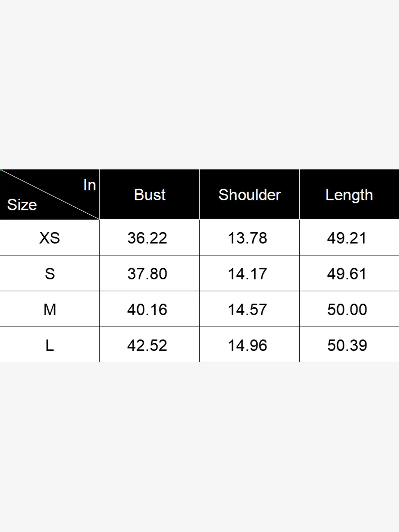Click the S shoulder value 14.17
The image size is (399, 532).
click(x=247, y=274)
